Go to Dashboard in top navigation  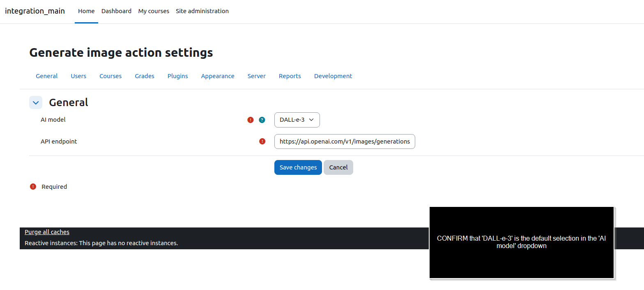click(x=116, y=11)
